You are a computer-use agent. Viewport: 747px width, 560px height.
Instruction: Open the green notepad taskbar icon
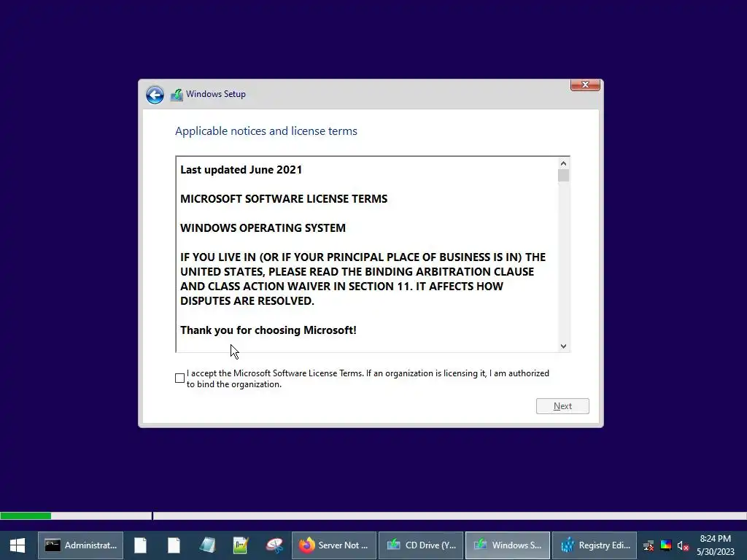[x=241, y=545]
